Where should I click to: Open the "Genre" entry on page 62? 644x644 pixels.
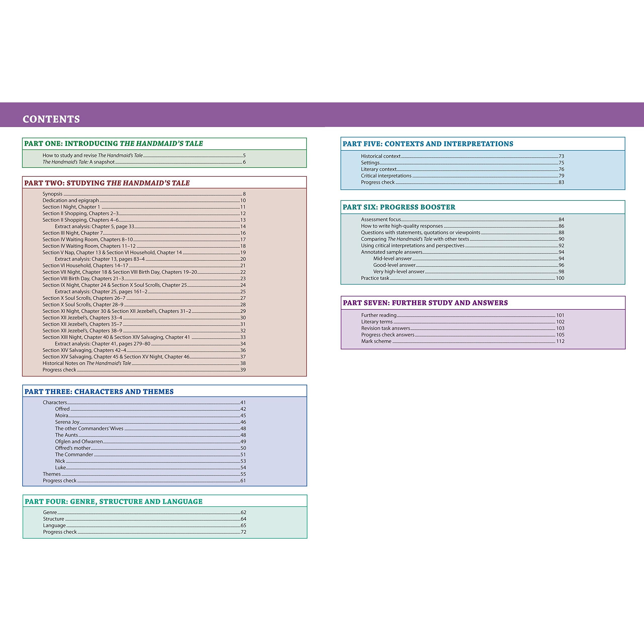[145, 512]
